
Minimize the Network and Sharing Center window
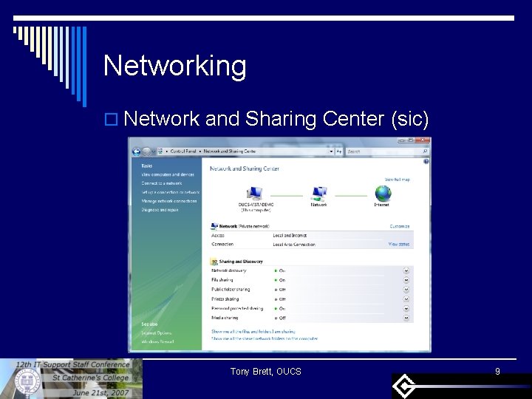tap(402, 140)
